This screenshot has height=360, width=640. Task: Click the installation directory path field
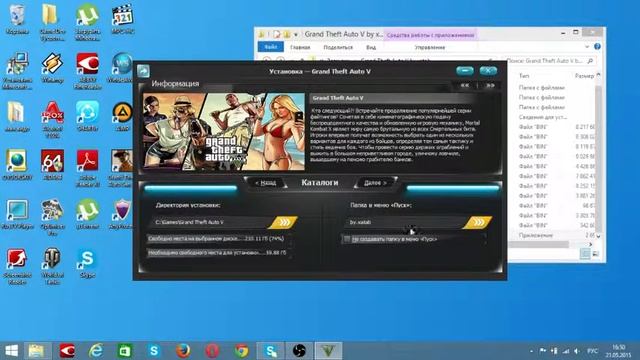click(209, 222)
